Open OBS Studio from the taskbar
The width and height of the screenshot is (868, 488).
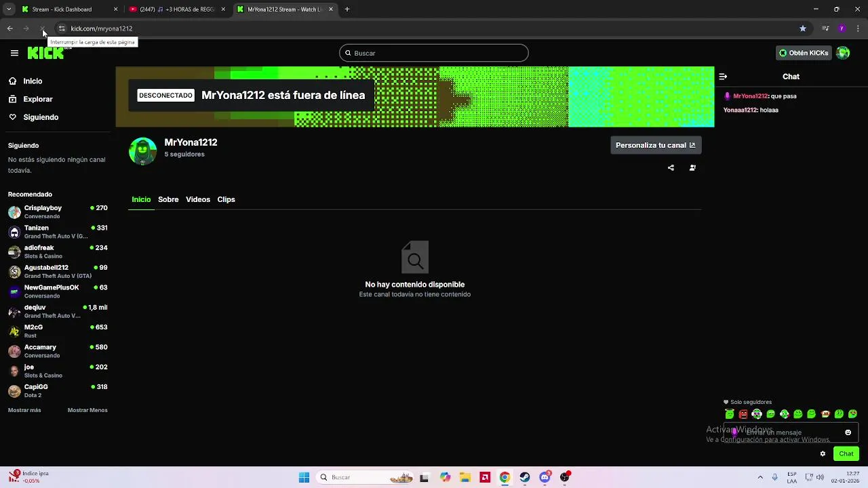[x=564, y=477]
